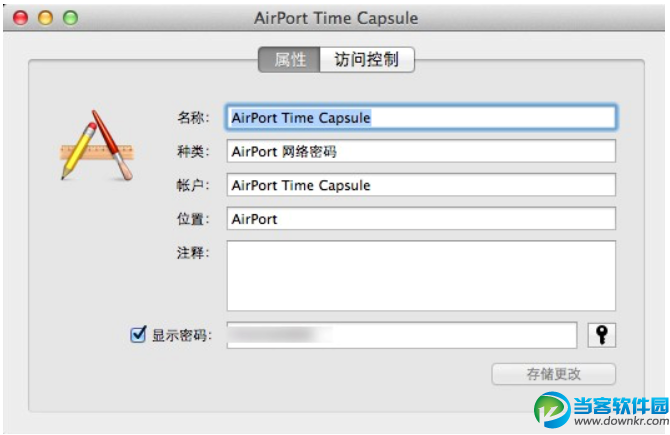
Task: Click inside the 注释 comment box
Action: pos(420,275)
